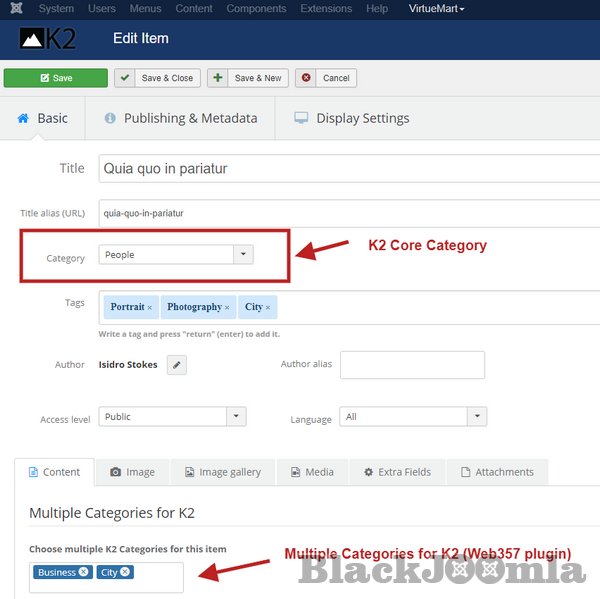The width and height of the screenshot is (600, 599).
Task: Open the Access level dropdown
Action: [x=236, y=417]
